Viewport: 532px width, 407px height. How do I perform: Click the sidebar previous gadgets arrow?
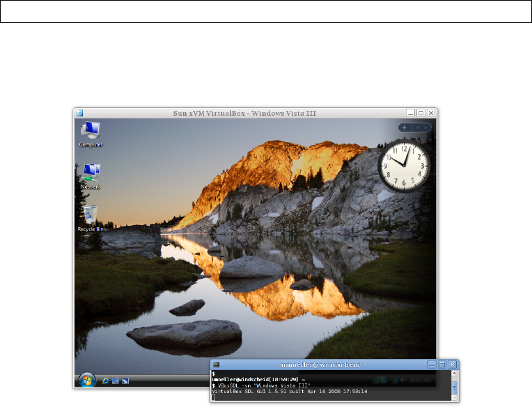click(x=418, y=128)
